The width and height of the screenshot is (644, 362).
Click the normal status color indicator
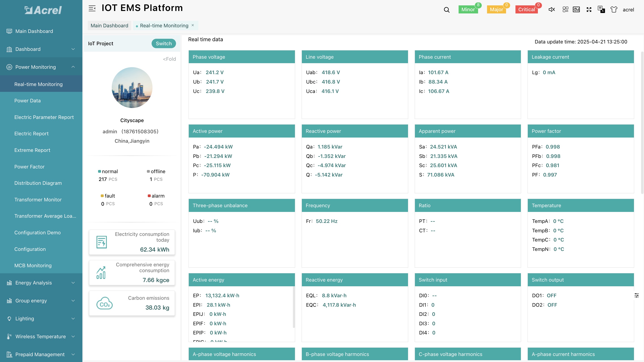coord(99,171)
